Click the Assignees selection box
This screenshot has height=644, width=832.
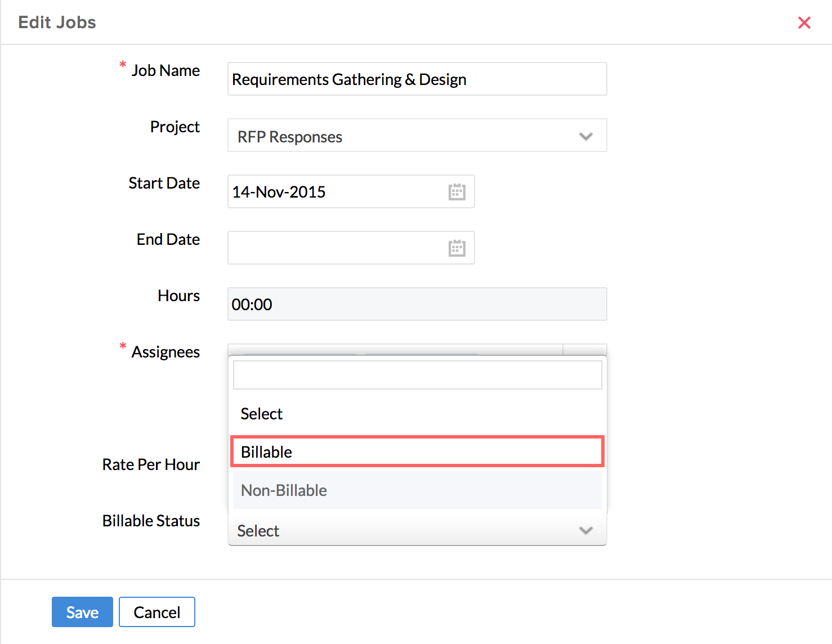click(394, 350)
